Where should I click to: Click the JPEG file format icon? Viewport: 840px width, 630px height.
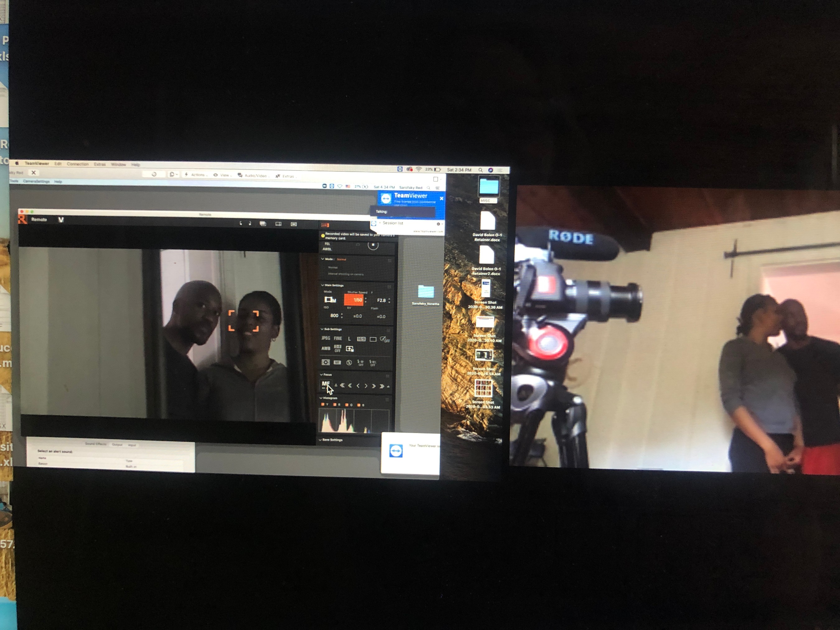coord(326,338)
